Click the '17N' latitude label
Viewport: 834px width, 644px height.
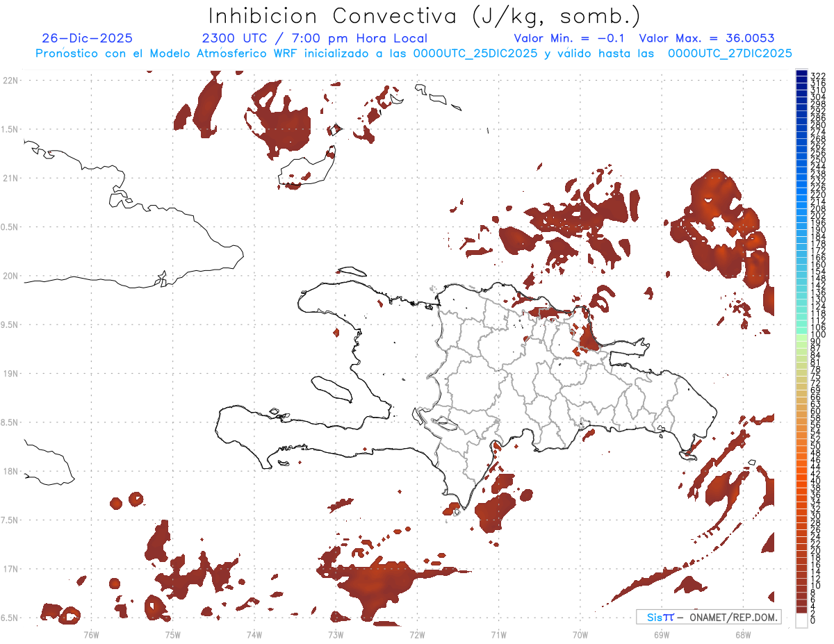tap(12, 569)
